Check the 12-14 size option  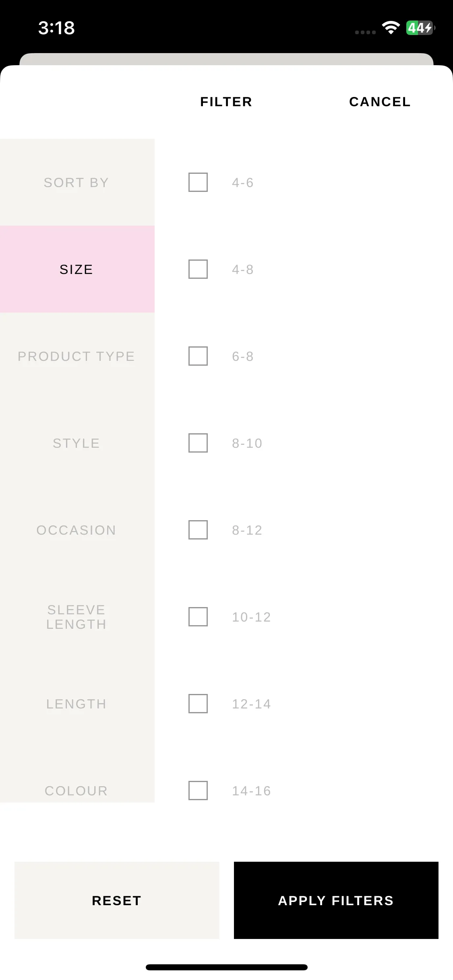(198, 704)
